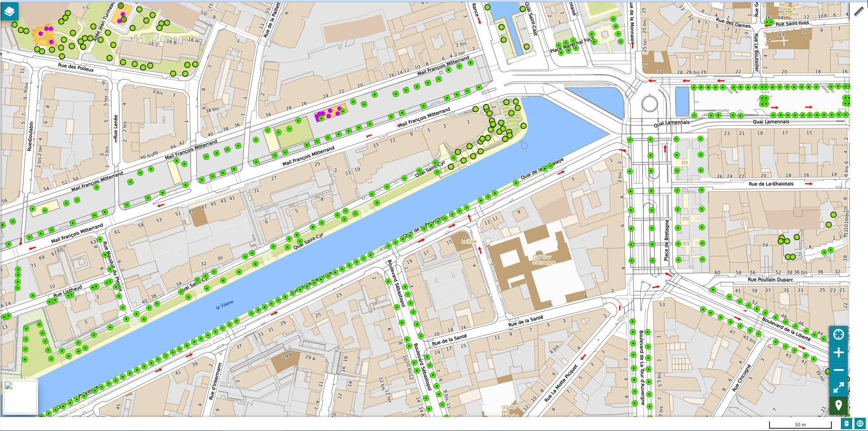Viewport: 868px width, 431px height.
Task: Zoom in with the plus button
Action: (839, 353)
